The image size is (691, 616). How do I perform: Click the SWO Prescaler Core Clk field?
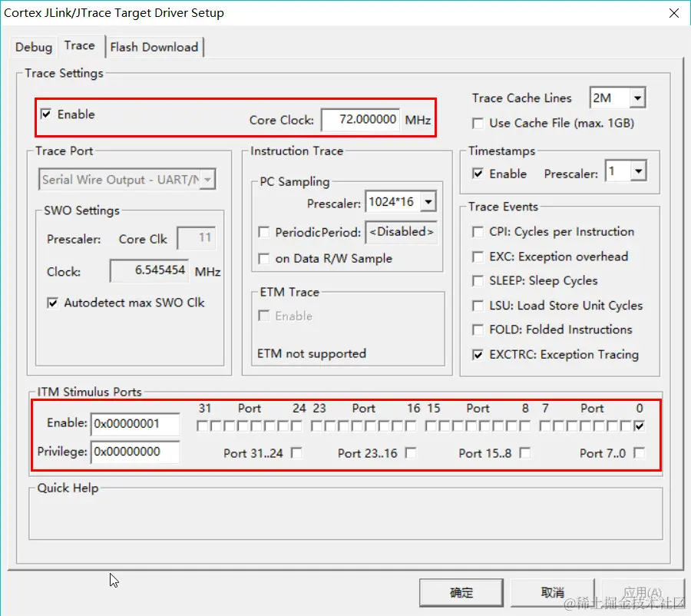(197, 238)
